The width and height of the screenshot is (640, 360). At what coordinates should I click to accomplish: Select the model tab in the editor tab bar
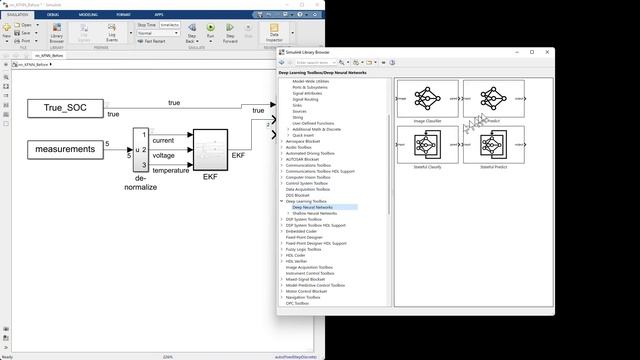pos(49,56)
